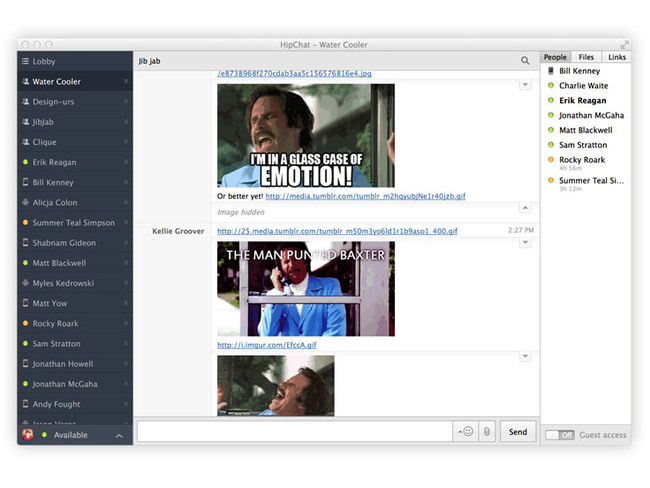
Task: Expand the Available status menu chevron
Action: 119,436
